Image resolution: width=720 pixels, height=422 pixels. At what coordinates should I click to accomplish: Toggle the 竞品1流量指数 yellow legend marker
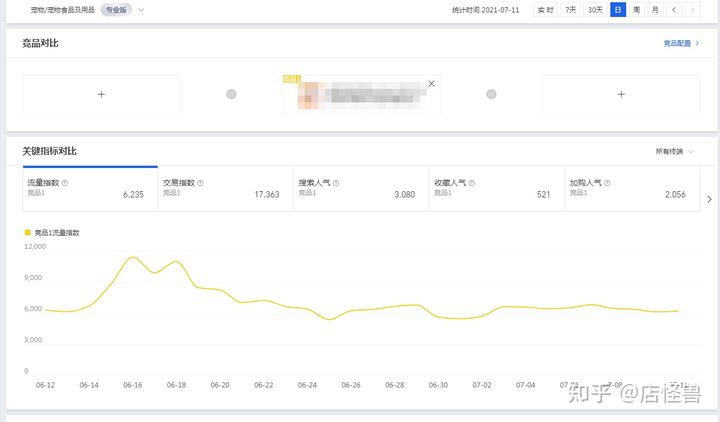coord(28,233)
